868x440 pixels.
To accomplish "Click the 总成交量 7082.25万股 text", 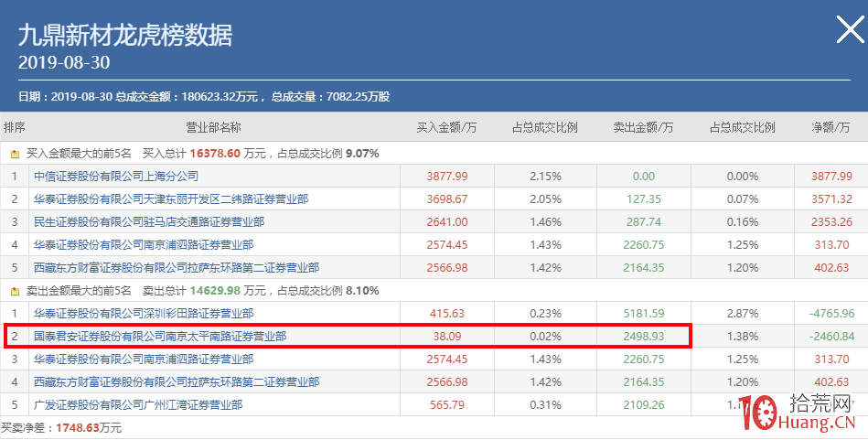I will click(x=330, y=97).
